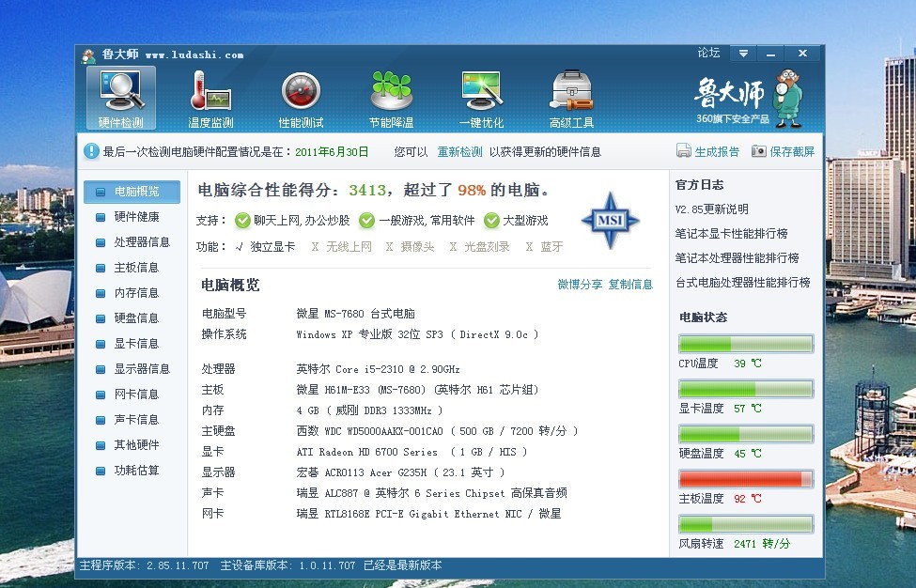Screen dimensions: 916x588
Task: Open the 一键优化 one-click optimize tool
Action: [x=481, y=98]
